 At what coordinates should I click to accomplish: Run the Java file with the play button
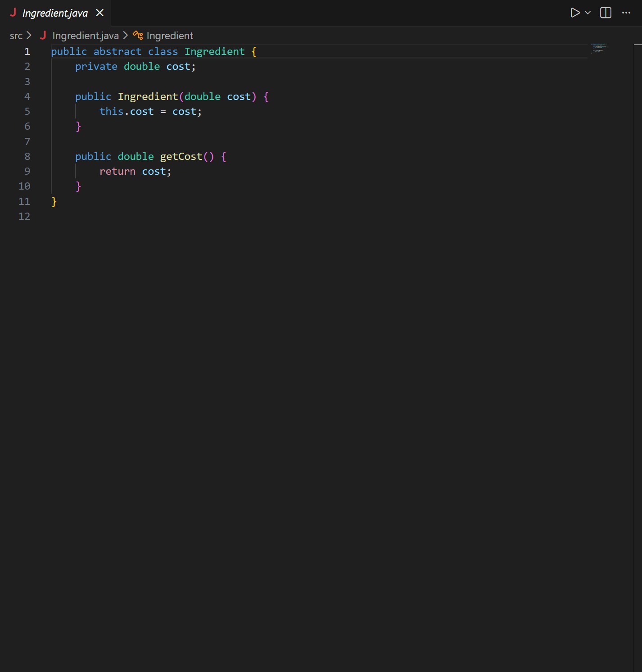click(574, 13)
